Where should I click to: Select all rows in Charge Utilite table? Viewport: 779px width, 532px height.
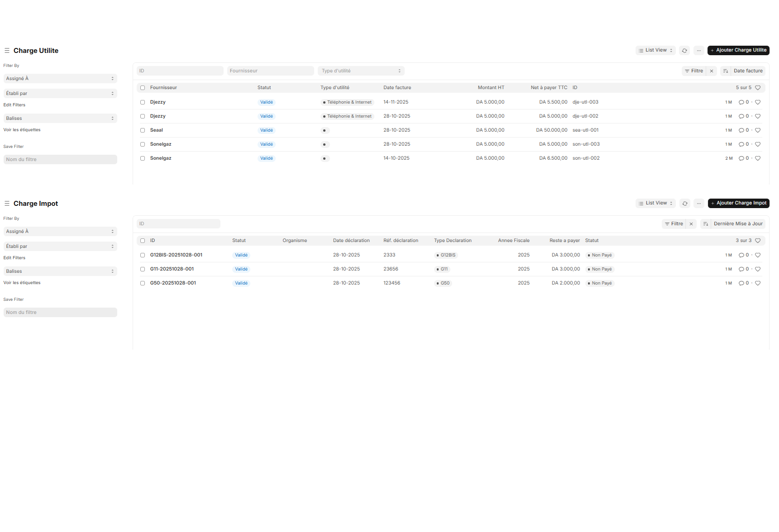[x=143, y=88]
